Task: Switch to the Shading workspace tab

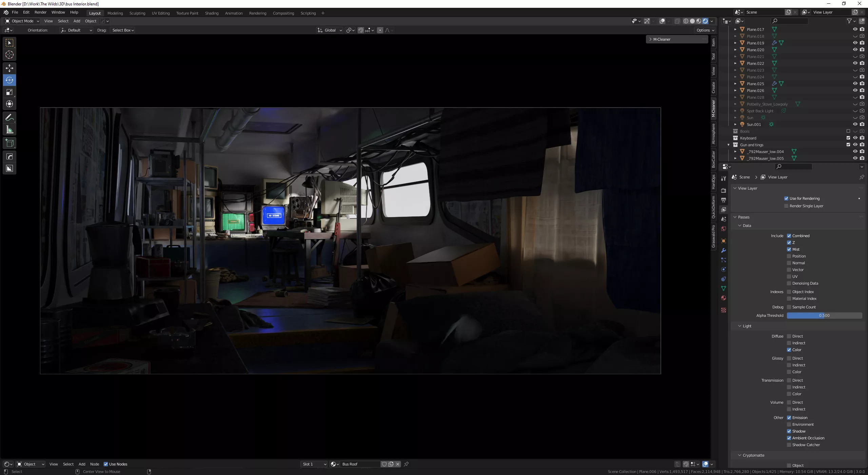Action: pos(212,13)
